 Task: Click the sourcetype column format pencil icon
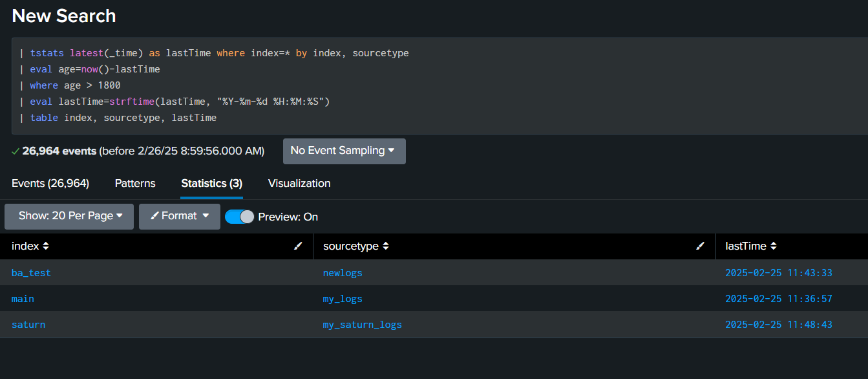coord(700,246)
